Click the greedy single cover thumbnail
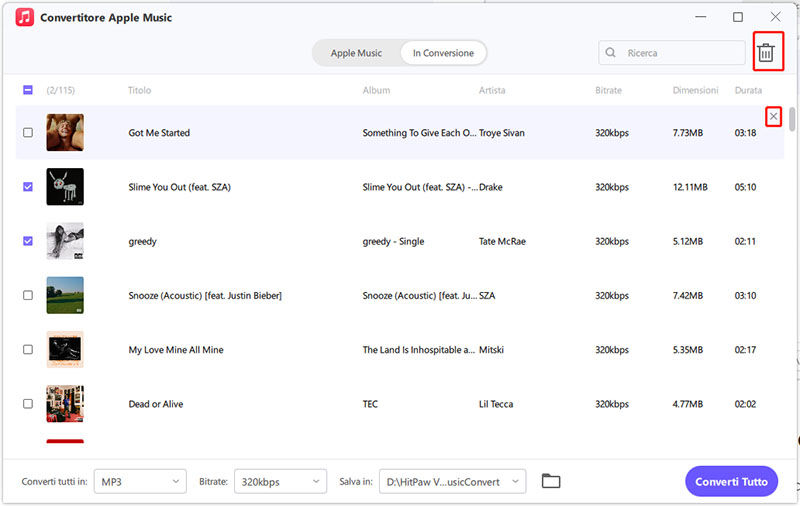Image resolution: width=800 pixels, height=506 pixels. point(65,241)
